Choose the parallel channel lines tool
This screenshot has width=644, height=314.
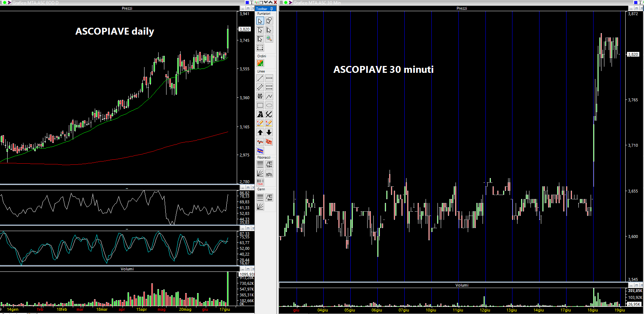click(260, 87)
